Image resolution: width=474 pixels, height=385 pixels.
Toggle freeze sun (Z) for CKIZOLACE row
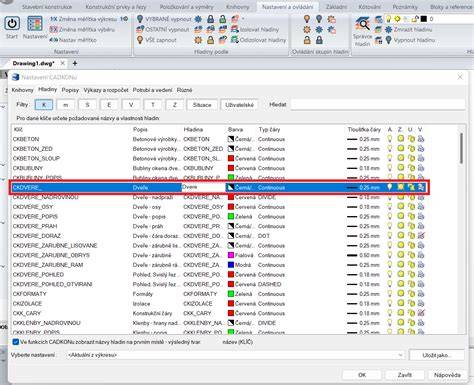[400, 303]
